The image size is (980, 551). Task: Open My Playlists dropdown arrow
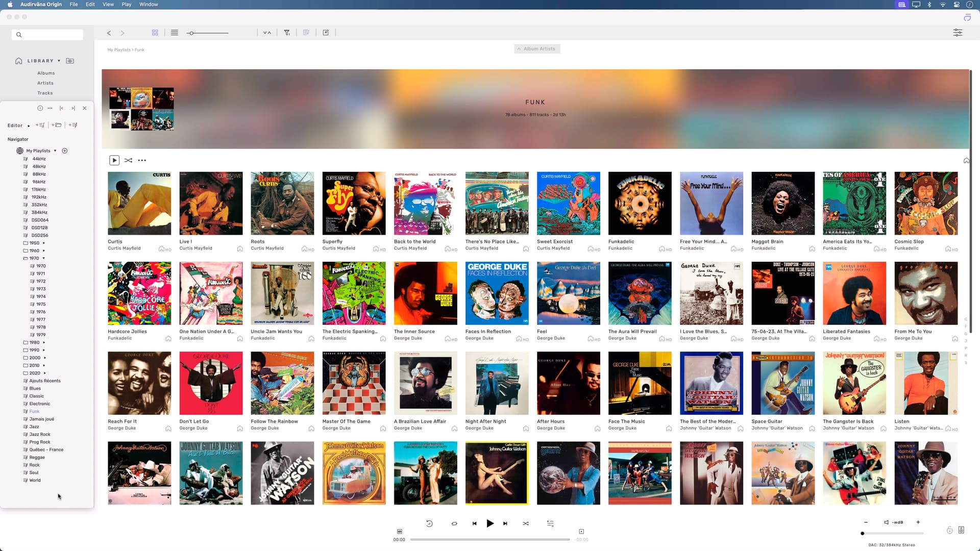pos(55,151)
